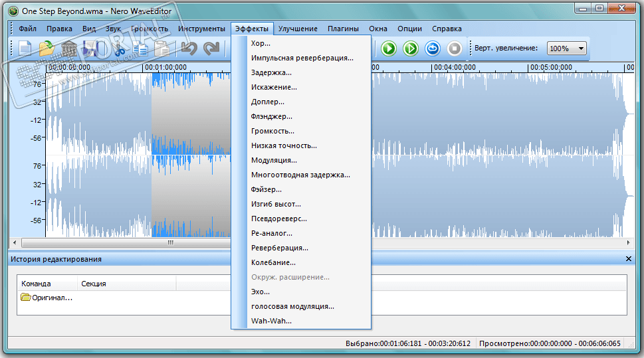Click the Paste clipboard icon
Viewport: 644px width, 358px height.
[162, 48]
